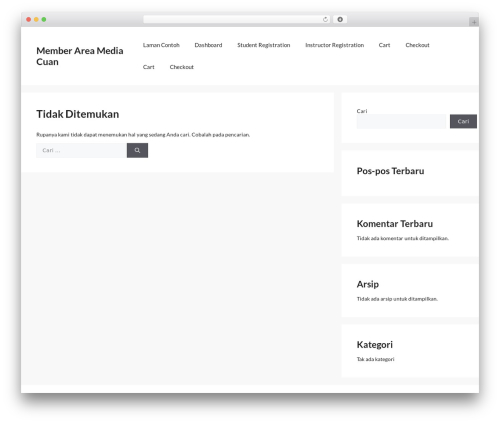The width and height of the screenshot is (500, 423).
Task: Open Cart in second menu row
Action: point(149,67)
